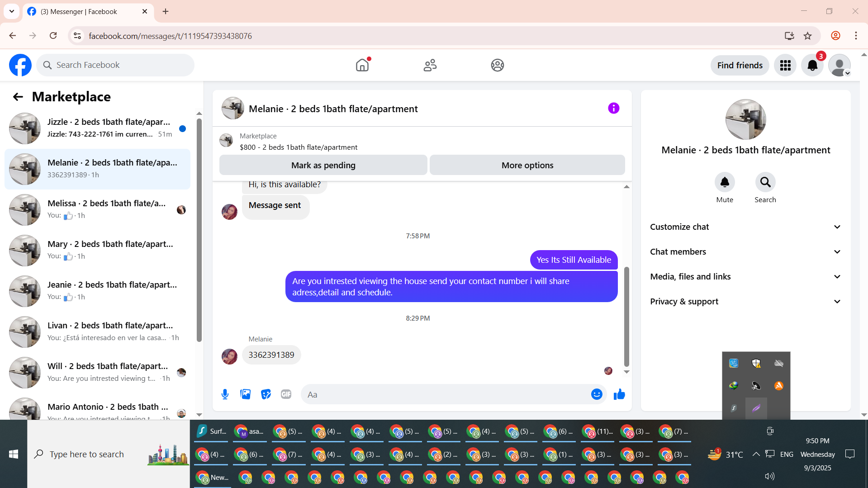Screen dimensions: 868x488
Task: Open the Menu grid icon
Action: (785, 65)
